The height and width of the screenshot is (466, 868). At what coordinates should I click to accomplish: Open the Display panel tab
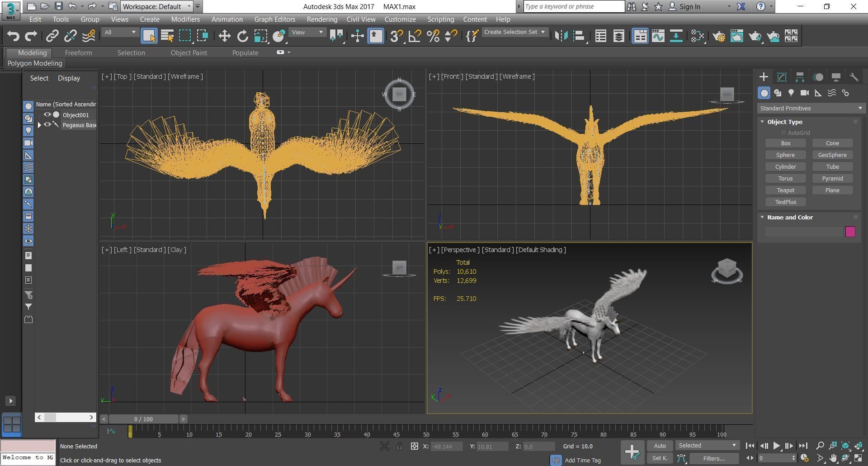[x=836, y=77]
